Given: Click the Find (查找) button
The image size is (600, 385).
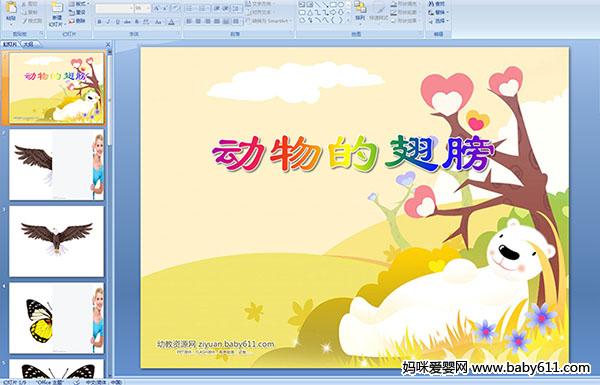Looking at the screenshot, I should (x=437, y=4).
